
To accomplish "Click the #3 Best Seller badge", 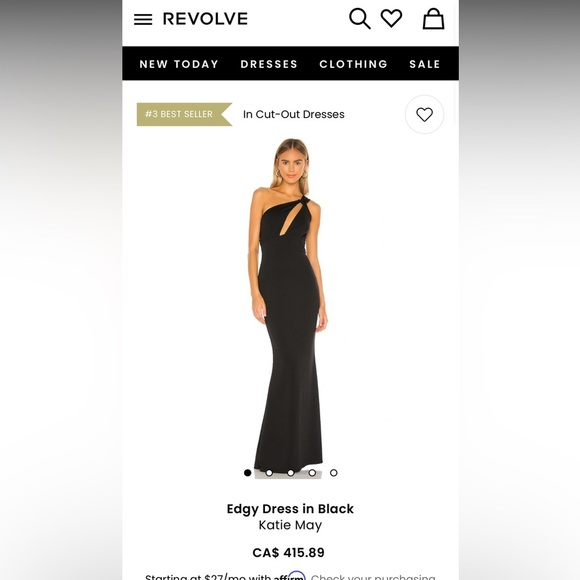I will pos(184,114).
